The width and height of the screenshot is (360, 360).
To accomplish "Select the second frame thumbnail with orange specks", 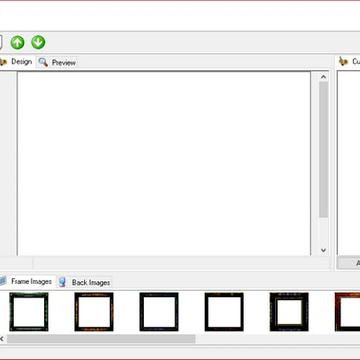I will pyautogui.click(x=94, y=312).
